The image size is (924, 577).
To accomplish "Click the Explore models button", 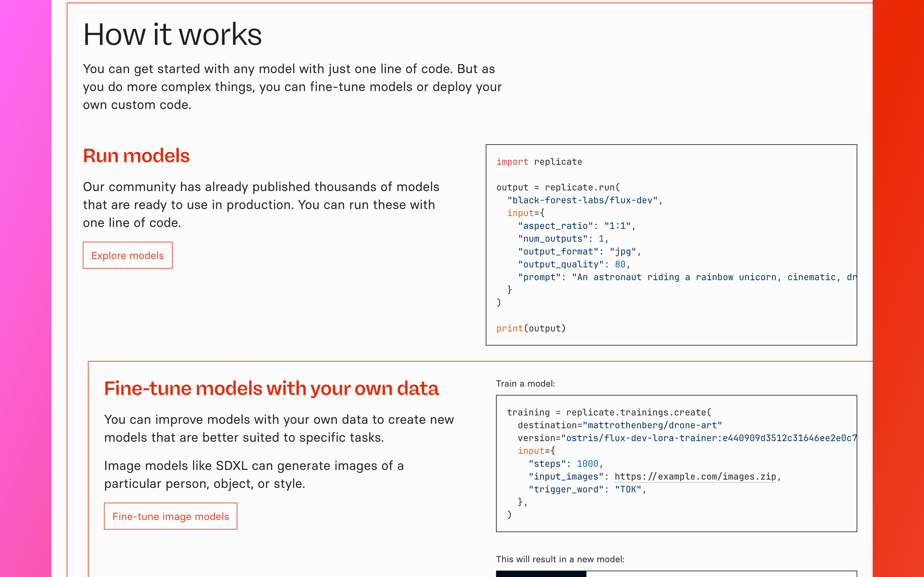I will (127, 255).
